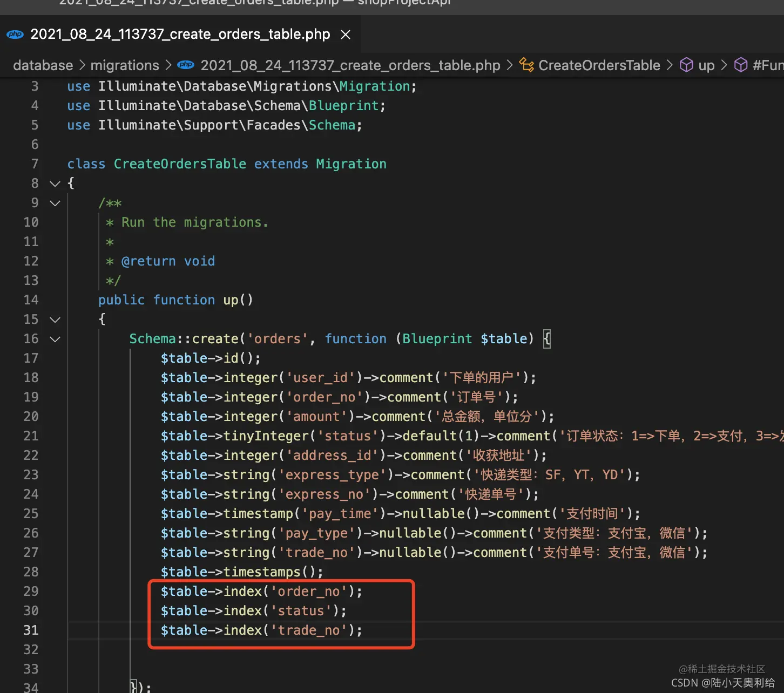Click the PHP file icon in the tab

15,35
